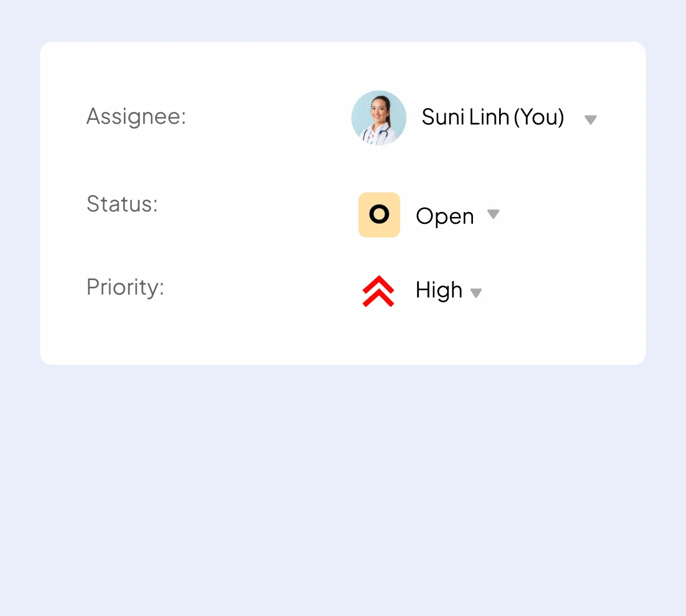Click the Status field label
Viewport: 686px width, 616px height.
(122, 205)
